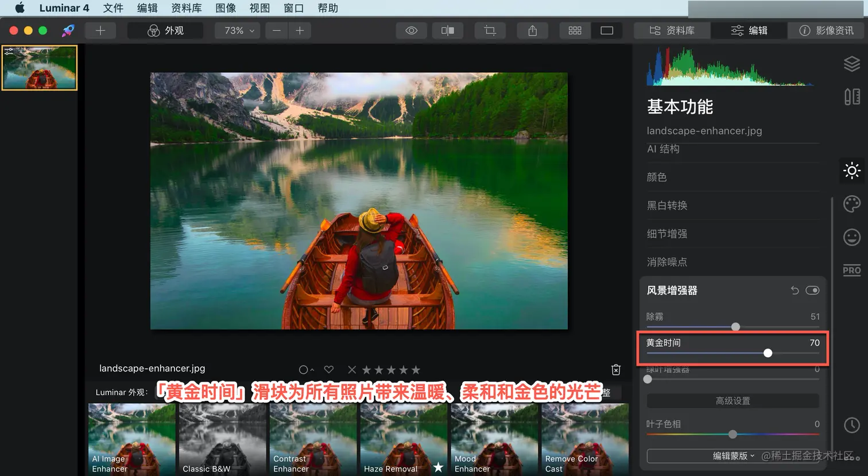This screenshot has height=476, width=868.
Task: Mark photo as favorite with heart icon
Action: [x=329, y=370]
